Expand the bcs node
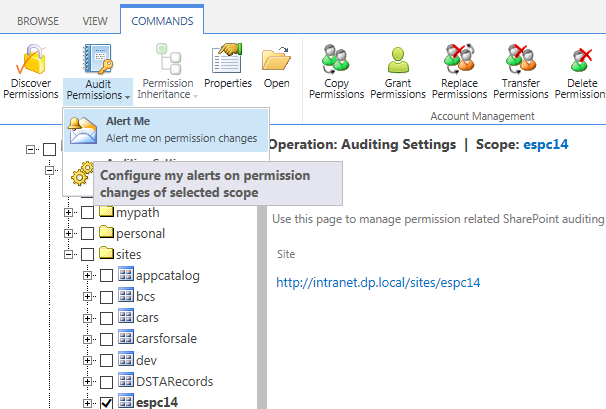The width and height of the screenshot is (606, 409). click(x=87, y=297)
